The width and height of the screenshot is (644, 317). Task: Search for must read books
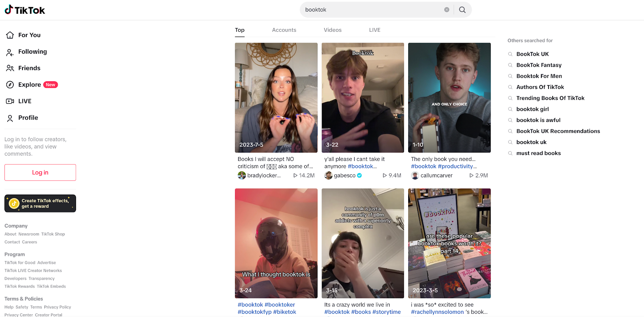coord(539,153)
